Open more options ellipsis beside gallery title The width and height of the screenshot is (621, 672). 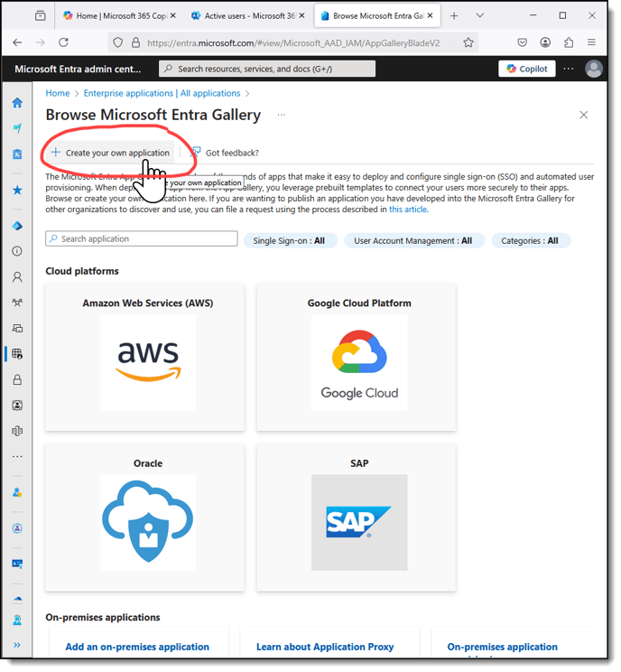pyautogui.click(x=282, y=115)
